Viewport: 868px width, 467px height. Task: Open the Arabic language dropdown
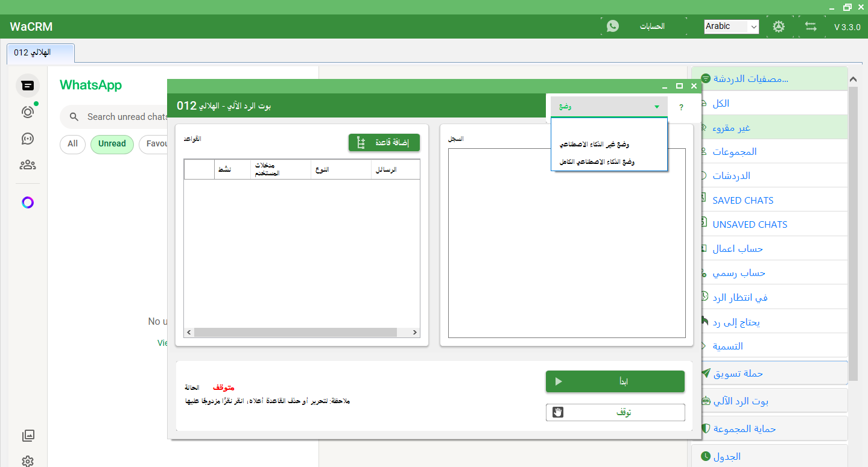(x=731, y=27)
